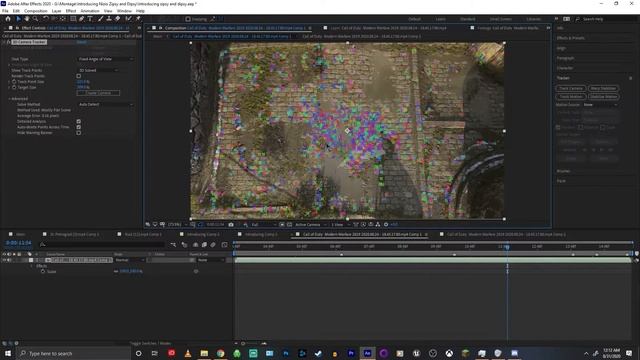Select the Pen tool
The width and height of the screenshot is (640, 360).
(x=82, y=19)
